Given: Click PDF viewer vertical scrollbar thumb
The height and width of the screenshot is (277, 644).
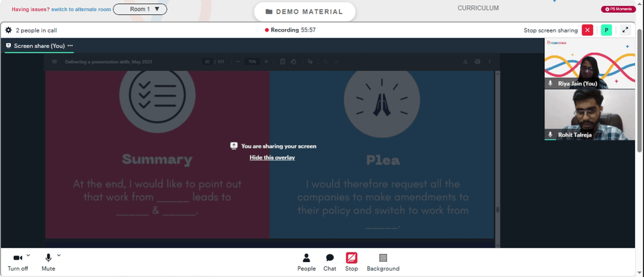Looking at the screenshot, I should 498,209.
